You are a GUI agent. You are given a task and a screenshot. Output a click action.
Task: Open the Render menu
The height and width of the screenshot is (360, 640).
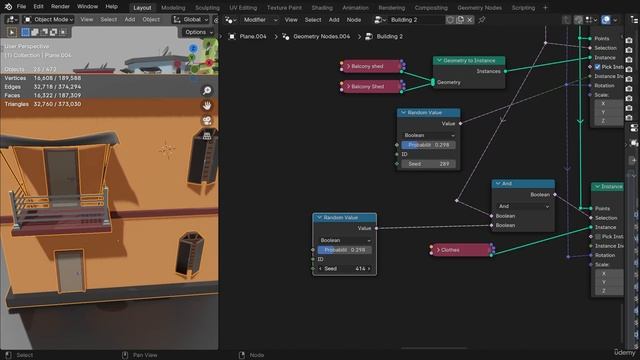[x=60, y=7]
